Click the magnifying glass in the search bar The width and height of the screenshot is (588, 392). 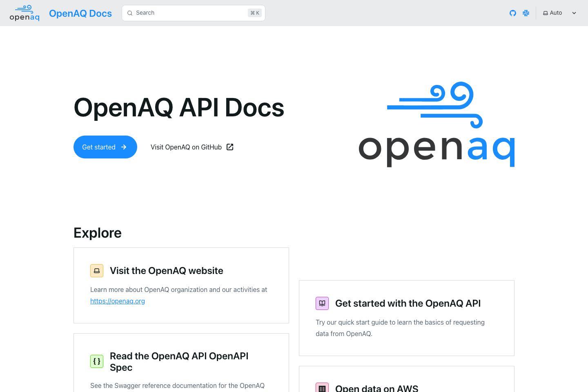tap(129, 13)
